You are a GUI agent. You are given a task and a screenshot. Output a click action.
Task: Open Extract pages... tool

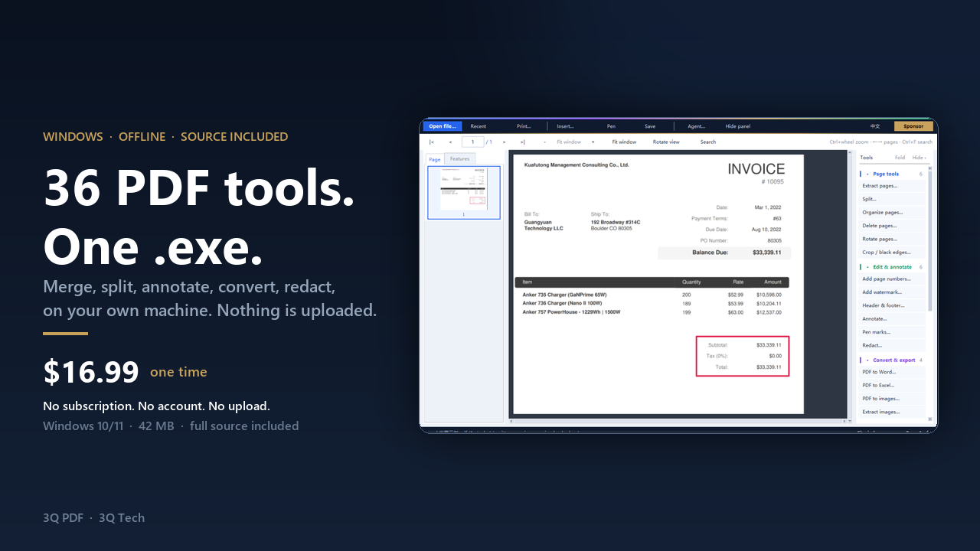[x=892, y=186]
